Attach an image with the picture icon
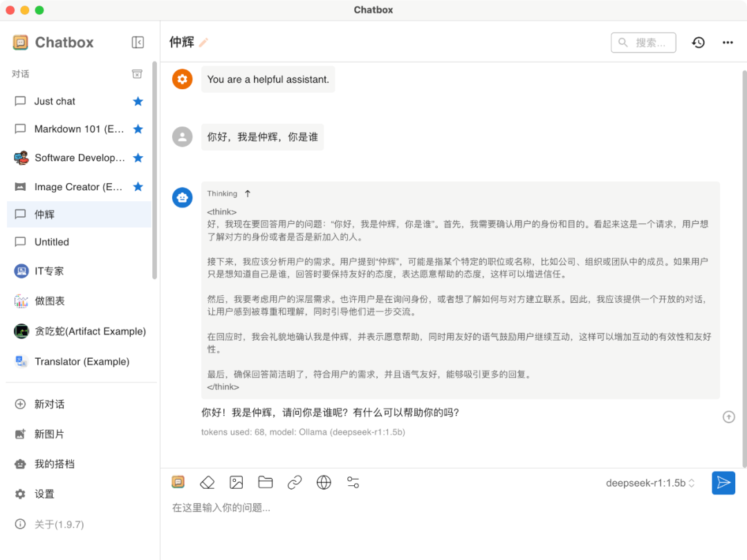Screen dimensions: 747x560 (237, 483)
